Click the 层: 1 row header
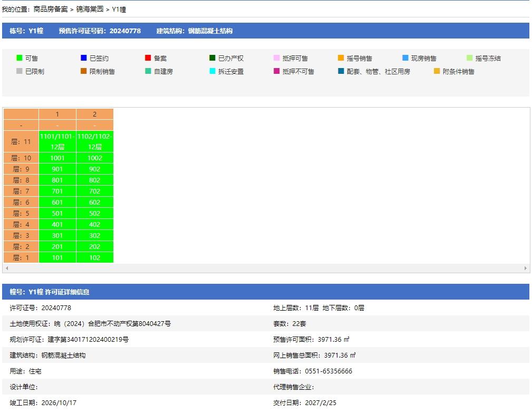This screenshot has width=532, height=413. pos(21,258)
